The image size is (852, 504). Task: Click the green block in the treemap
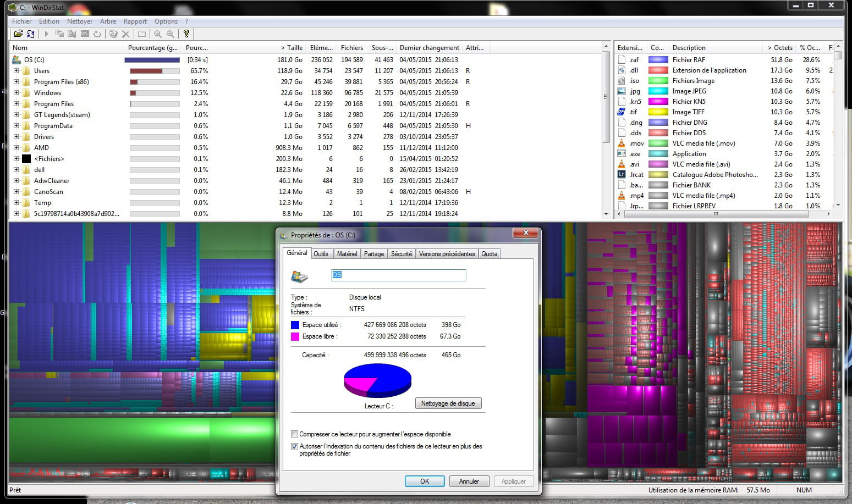142,442
